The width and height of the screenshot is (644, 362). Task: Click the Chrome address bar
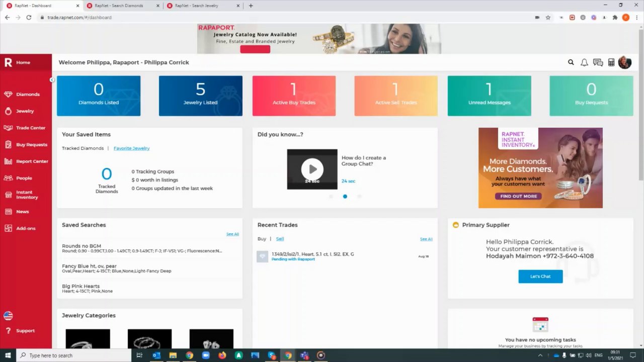[x=282, y=17]
